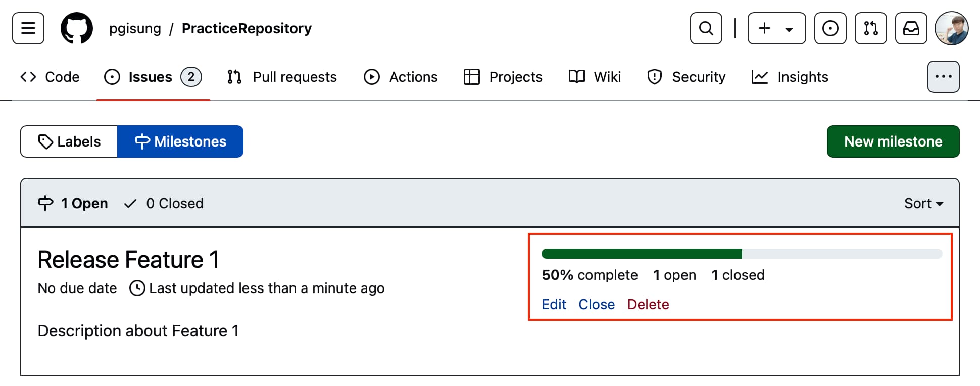Click 'Description about Feature 1' text

(138, 331)
